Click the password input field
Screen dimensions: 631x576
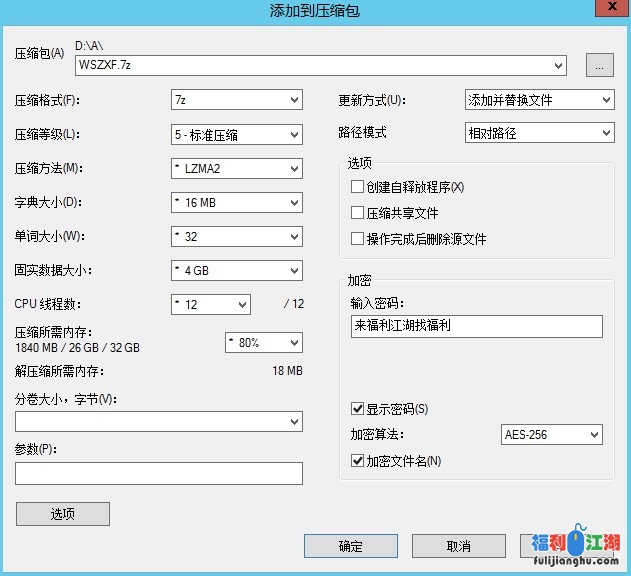tap(476, 326)
